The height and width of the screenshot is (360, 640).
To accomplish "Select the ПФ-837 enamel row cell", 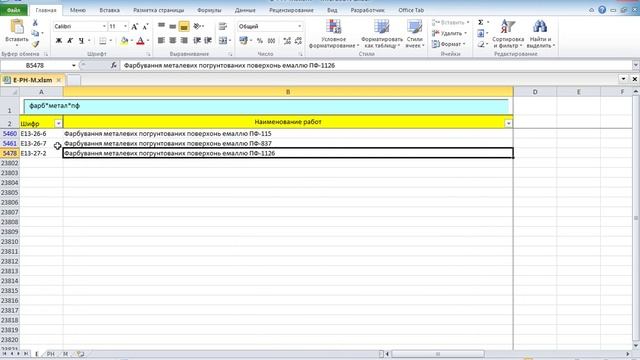I will pos(288,143).
